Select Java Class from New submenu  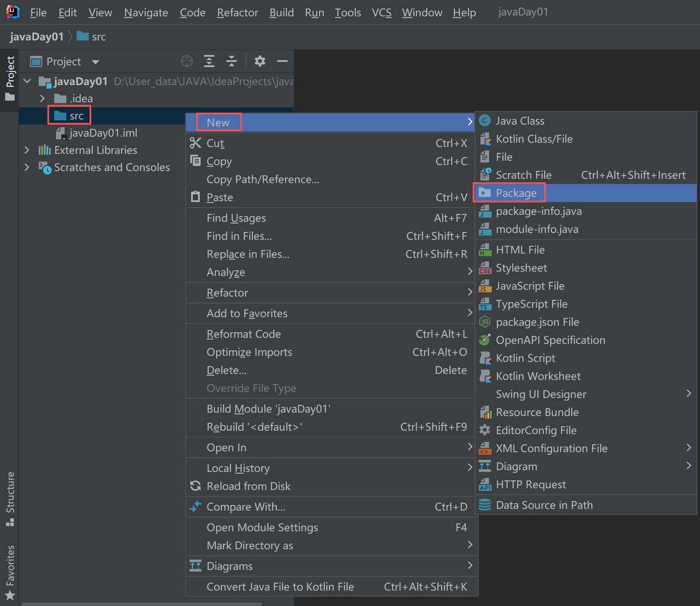tap(586, 121)
